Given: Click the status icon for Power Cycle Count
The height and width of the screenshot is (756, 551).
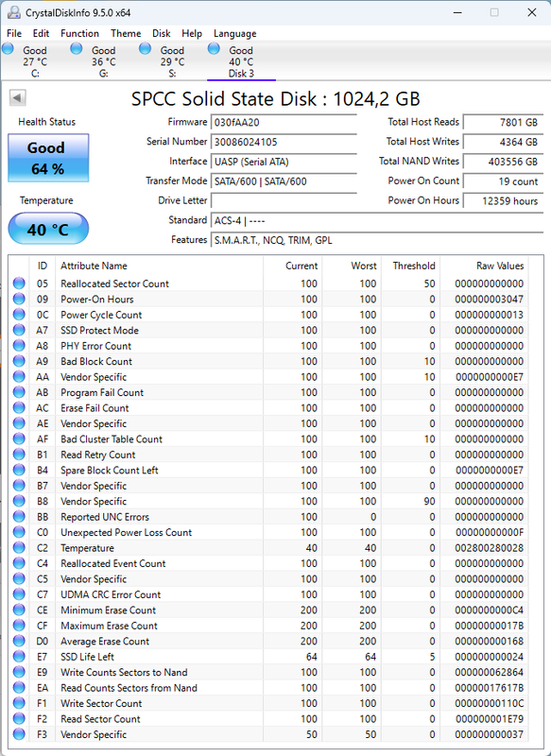Looking at the screenshot, I should [x=19, y=315].
